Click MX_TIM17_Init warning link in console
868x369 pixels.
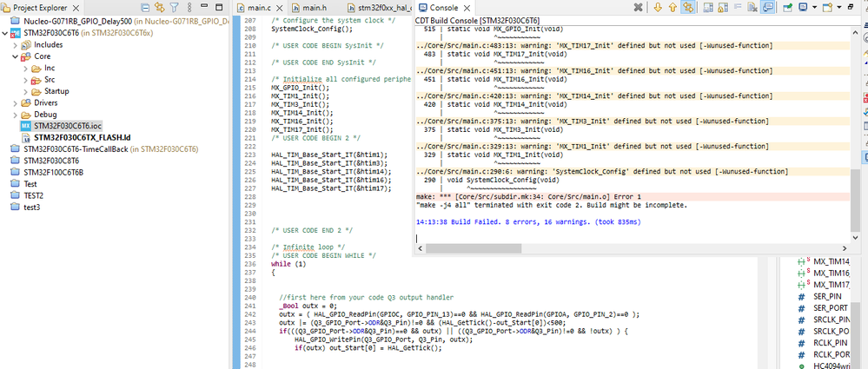pos(594,46)
